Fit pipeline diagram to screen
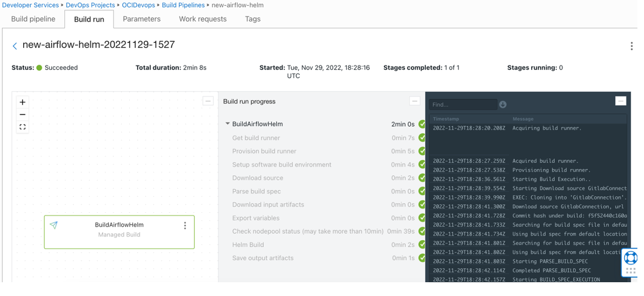This screenshot has height=296, width=644. (23, 127)
